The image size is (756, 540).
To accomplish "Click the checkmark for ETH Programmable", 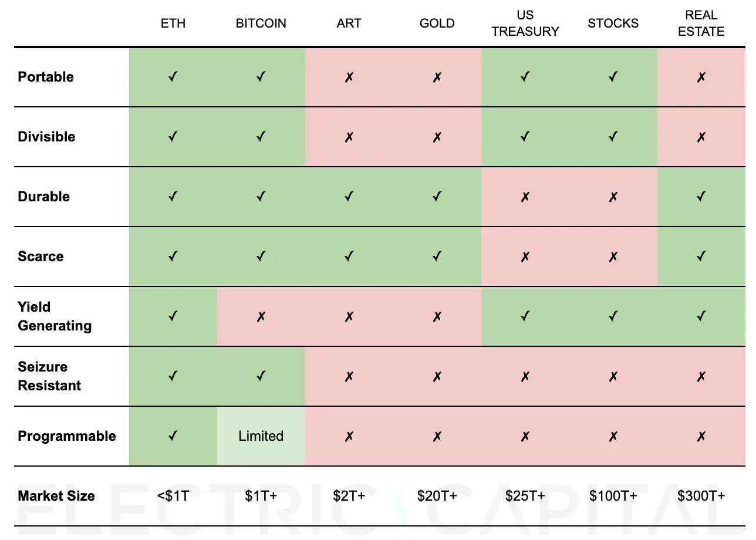I will coord(173,436).
